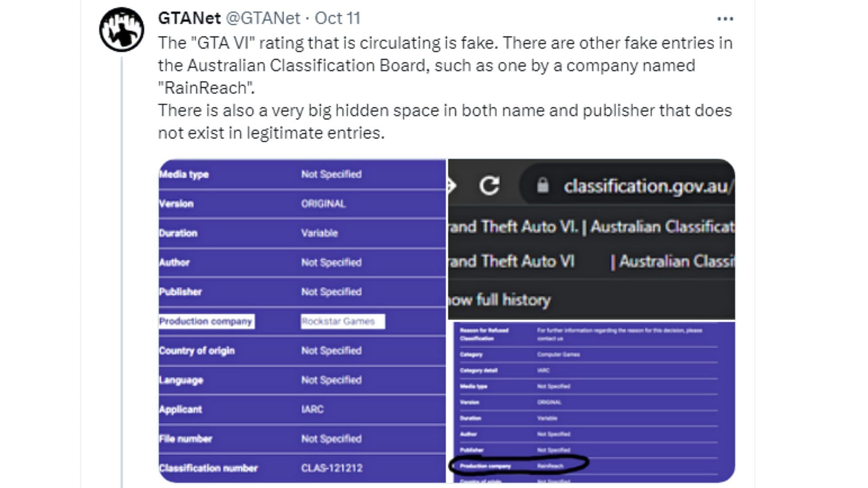The height and width of the screenshot is (488, 868).
Task: Click the browser reload icon in screenshot
Action: (x=489, y=185)
